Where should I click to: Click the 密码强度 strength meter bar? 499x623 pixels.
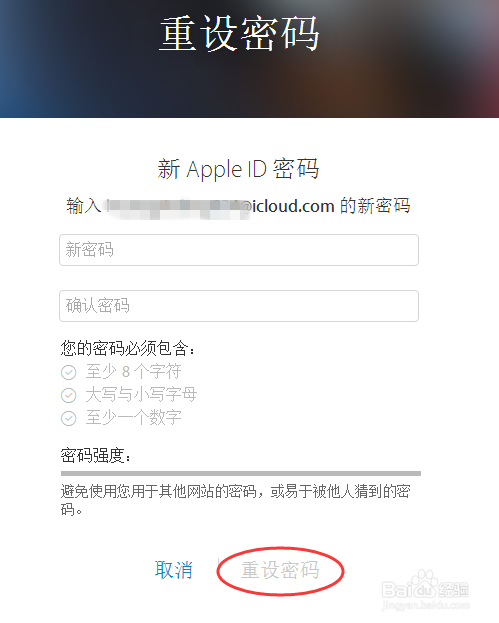[x=241, y=474]
